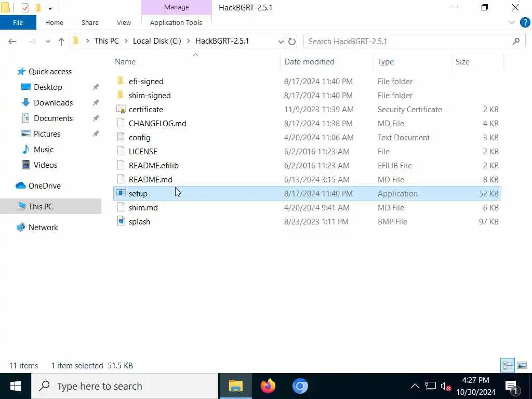Click the taskbar search box
532x399 pixels.
125,386
